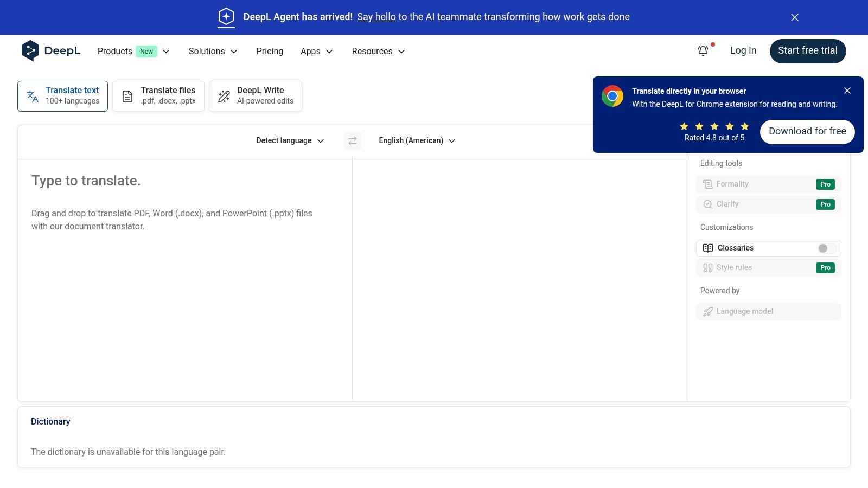Viewport: 868px width, 488px height.
Task: Switch to the Translate files tab
Action: point(158,96)
